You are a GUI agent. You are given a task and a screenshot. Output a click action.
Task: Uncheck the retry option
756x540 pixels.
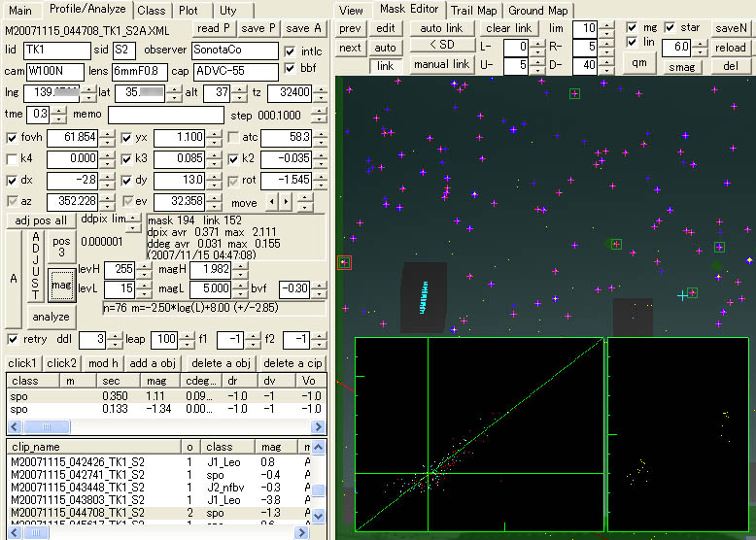tap(13, 339)
